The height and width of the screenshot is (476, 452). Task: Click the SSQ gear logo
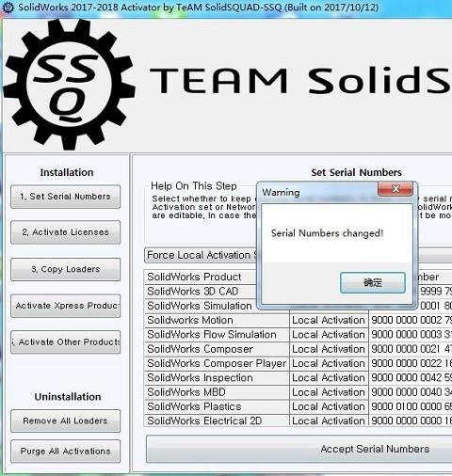(69, 84)
